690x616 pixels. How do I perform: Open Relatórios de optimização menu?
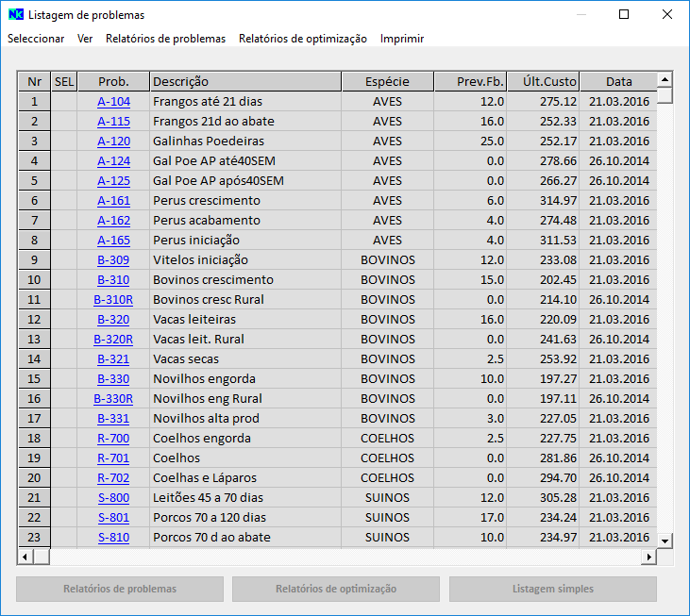point(302,39)
